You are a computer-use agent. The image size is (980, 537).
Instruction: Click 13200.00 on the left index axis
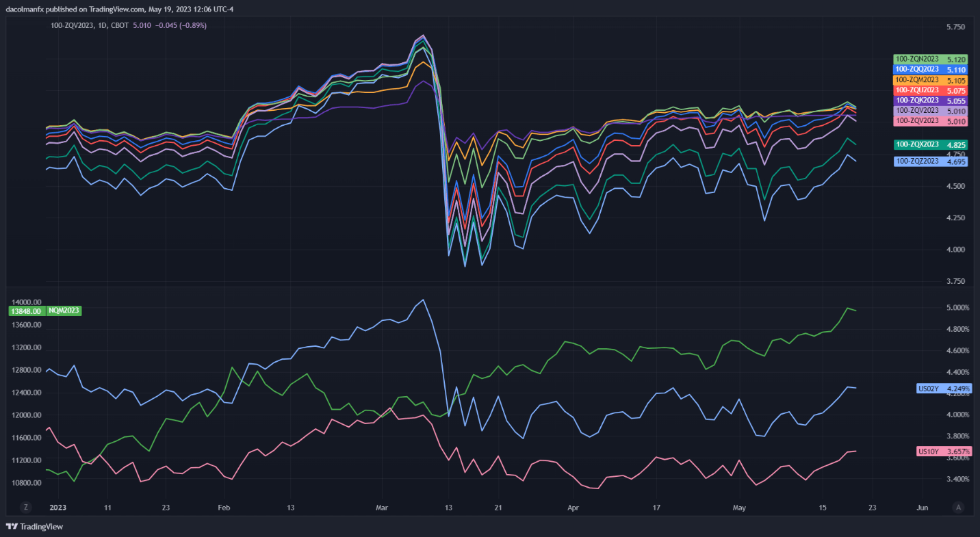tap(27, 348)
